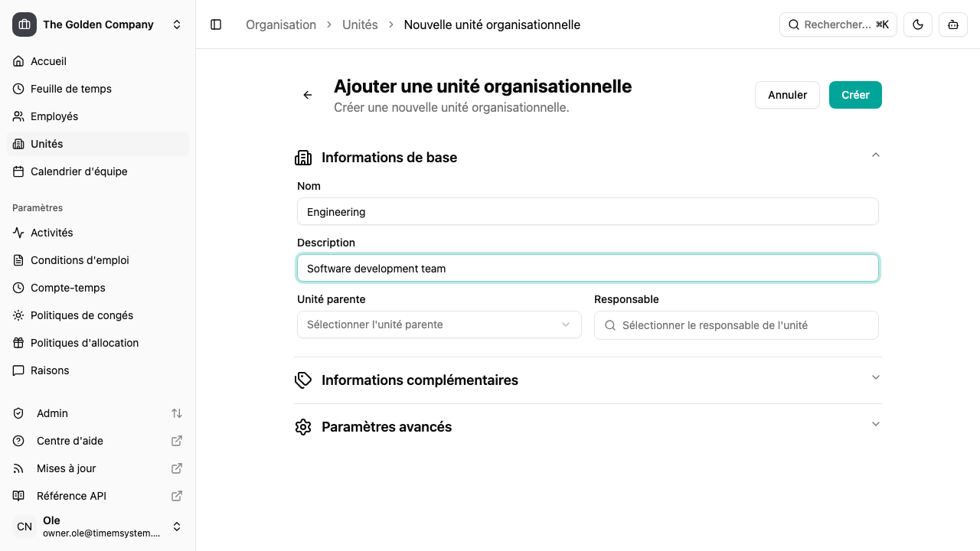Viewport: 980px width, 551px height.
Task: Click the Politiques de congés icon
Action: pyautogui.click(x=18, y=315)
